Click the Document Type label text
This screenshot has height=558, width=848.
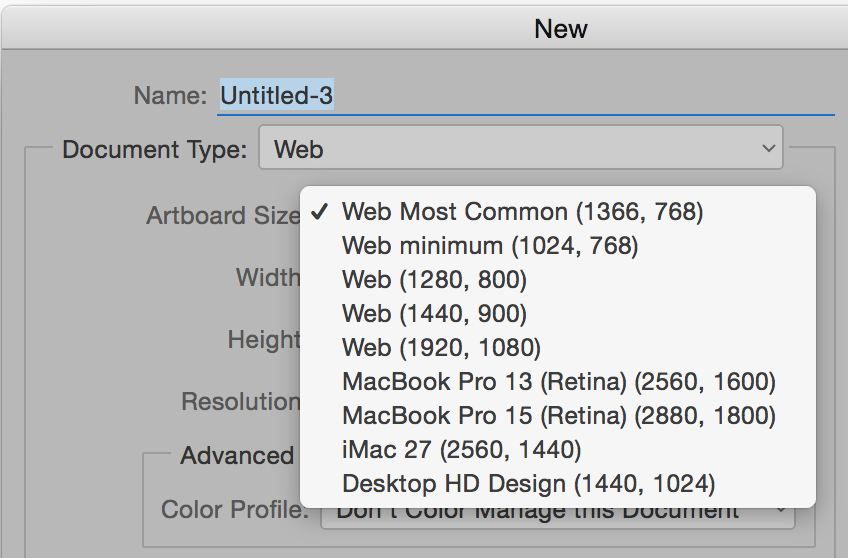[x=154, y=150]
